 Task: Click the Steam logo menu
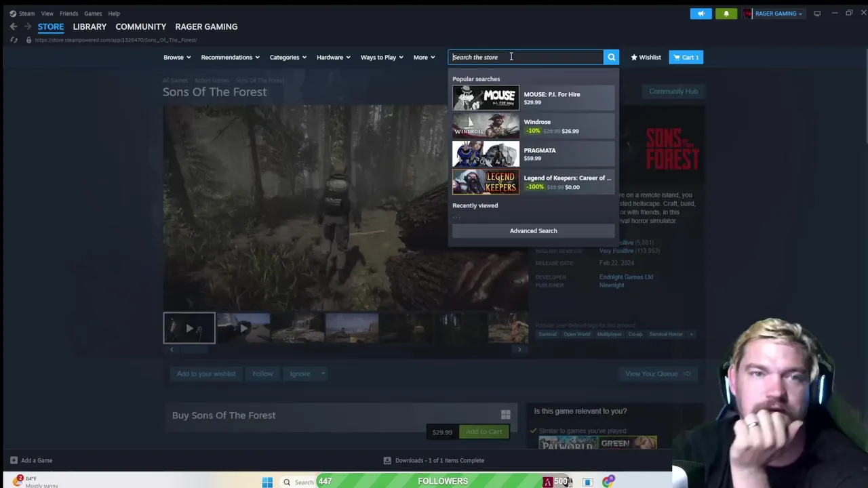coord(13,14)
